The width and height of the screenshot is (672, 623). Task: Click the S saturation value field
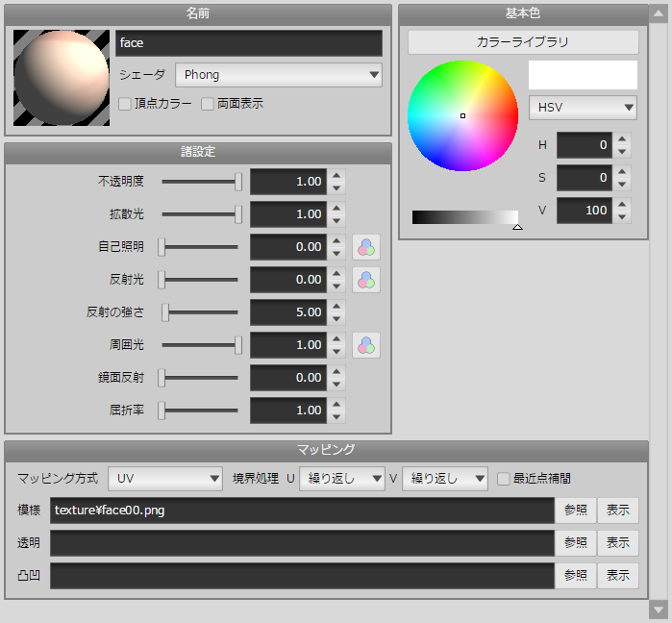[x=585, y=178]
